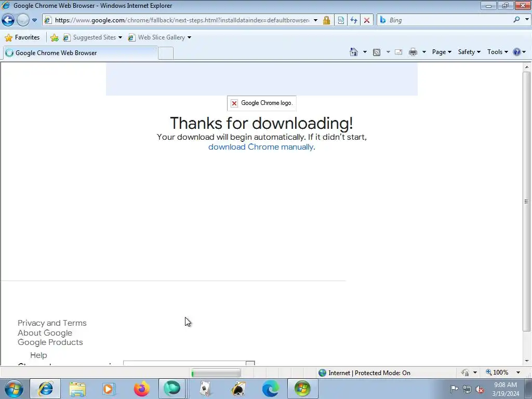Launch Microsoft Edge from taskbar
Viewport: 532px width, 399px height.
270,389
